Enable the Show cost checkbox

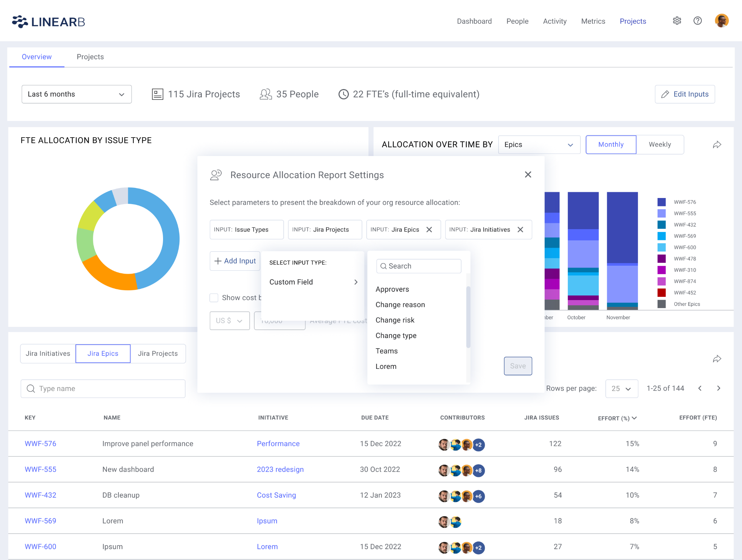(214, 298)
